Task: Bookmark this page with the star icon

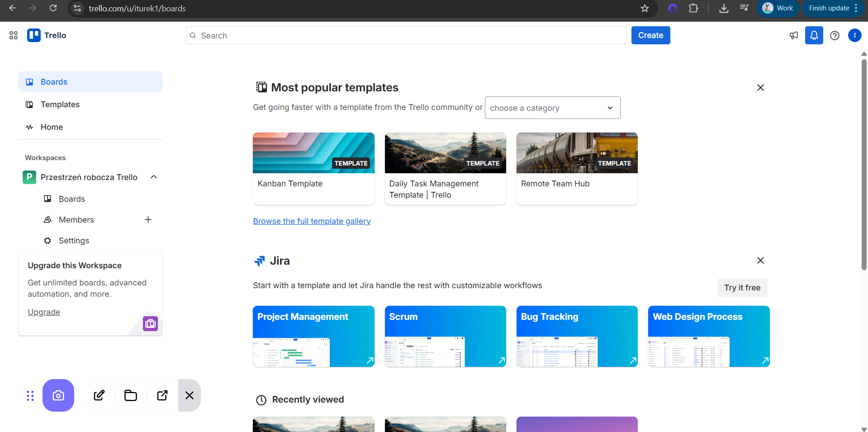Action: [645, 8]
